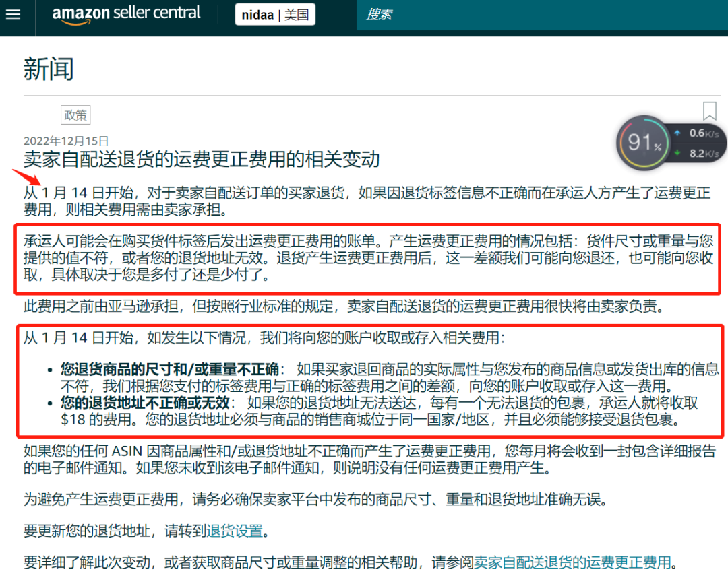Open the 退货设置 link
Viewport: 728px width, 584px height.
coord(235,531)
